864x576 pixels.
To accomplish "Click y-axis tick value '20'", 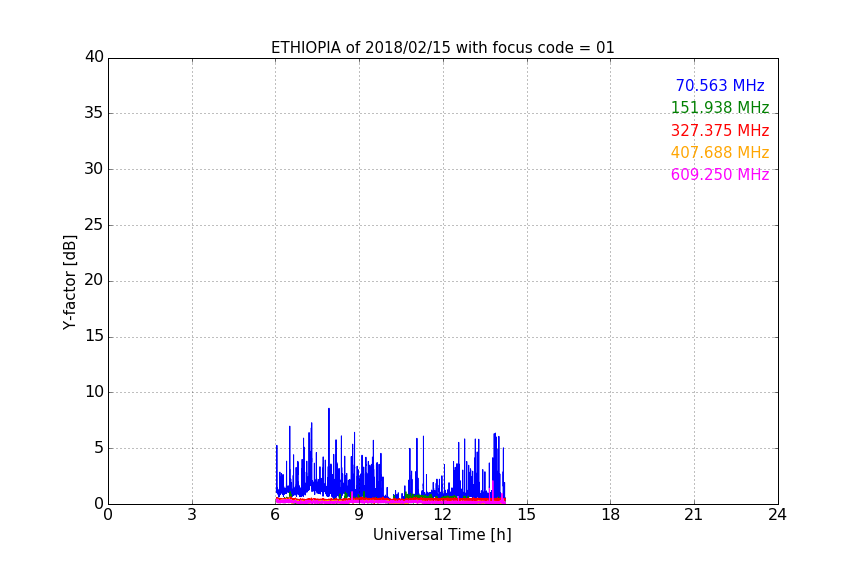I will [x=94, y=280].
